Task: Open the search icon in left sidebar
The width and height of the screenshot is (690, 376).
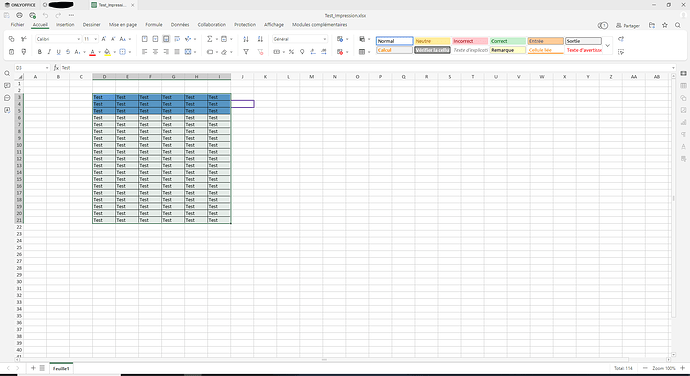Action: (7, 74)
